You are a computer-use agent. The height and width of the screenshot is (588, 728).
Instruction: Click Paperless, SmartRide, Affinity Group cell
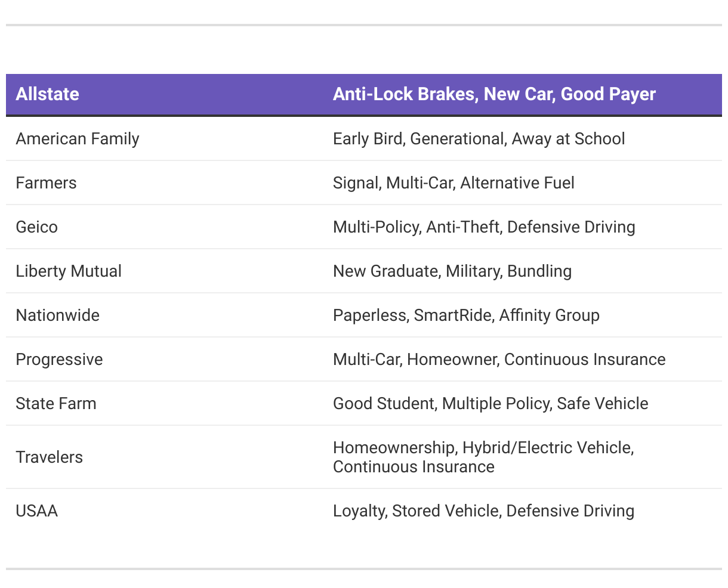(466, 315)
